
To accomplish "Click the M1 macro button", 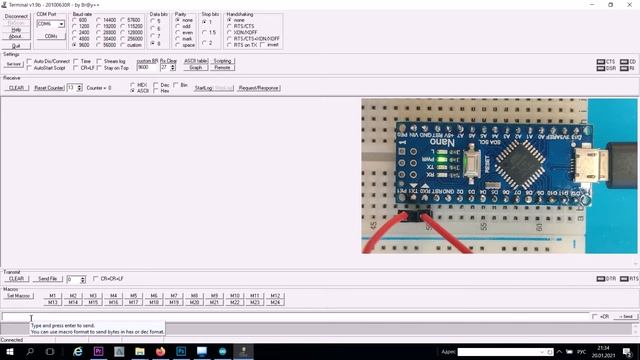I will (53, 296).
